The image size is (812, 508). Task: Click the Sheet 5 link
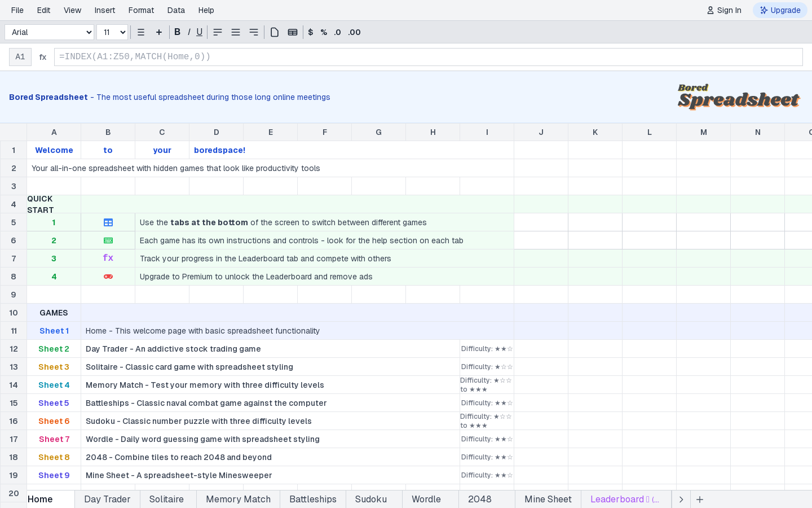54,403
